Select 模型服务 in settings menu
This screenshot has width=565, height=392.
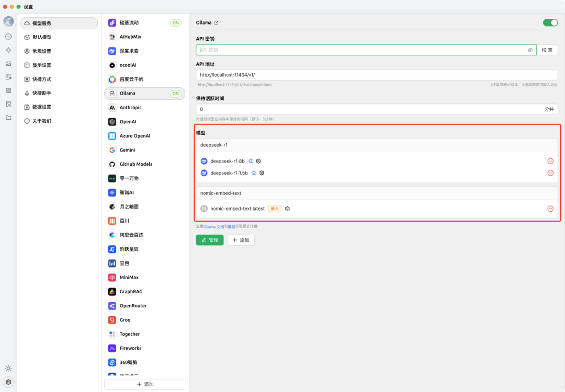(x=59, y=23)
